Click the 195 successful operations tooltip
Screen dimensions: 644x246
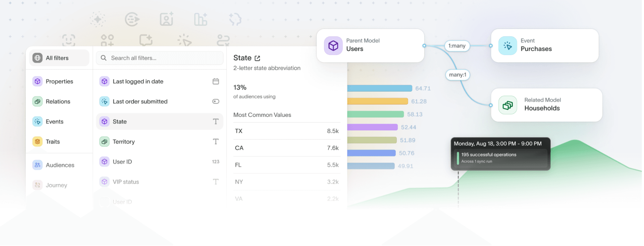point(500,154)
